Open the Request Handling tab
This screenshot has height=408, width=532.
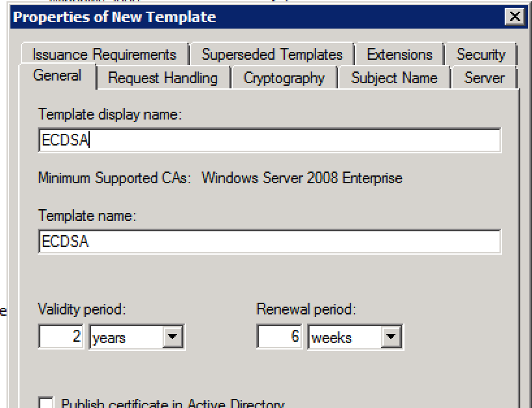click(163, 78)
